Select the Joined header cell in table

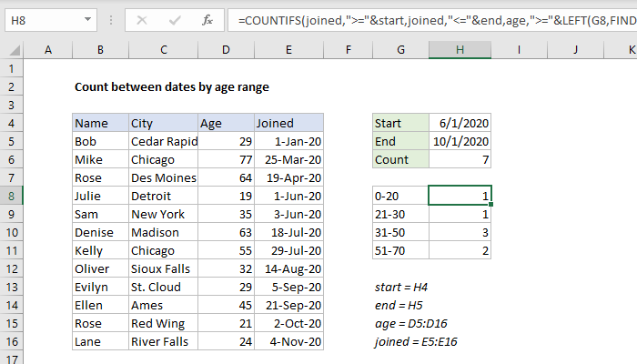point(288,123)
